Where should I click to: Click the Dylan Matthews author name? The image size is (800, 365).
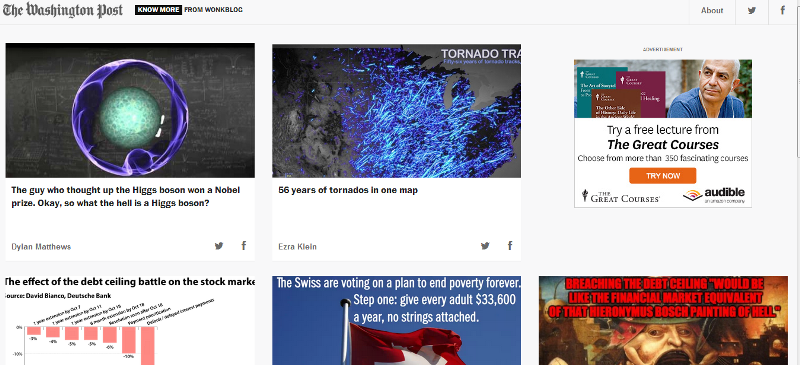pos(41,247)
